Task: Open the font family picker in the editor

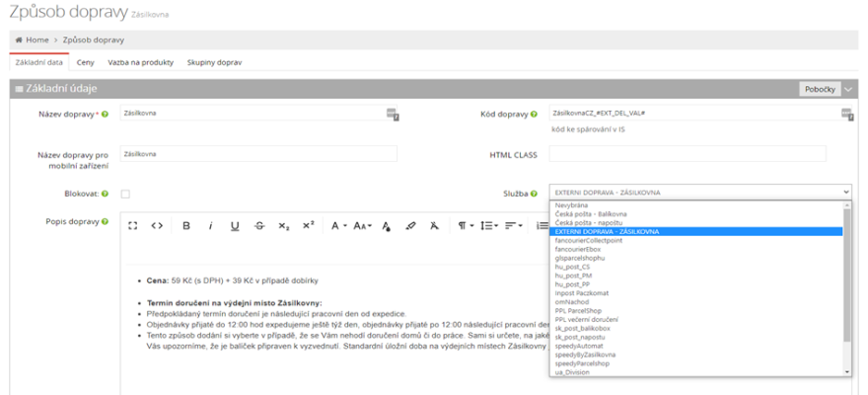Action: click(338, 225)
